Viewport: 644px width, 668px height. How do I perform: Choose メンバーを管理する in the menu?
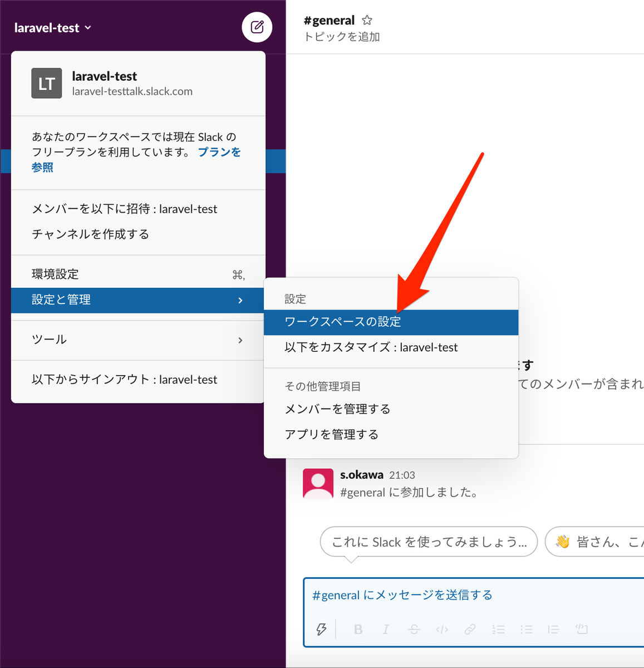(x=337, y=409)
